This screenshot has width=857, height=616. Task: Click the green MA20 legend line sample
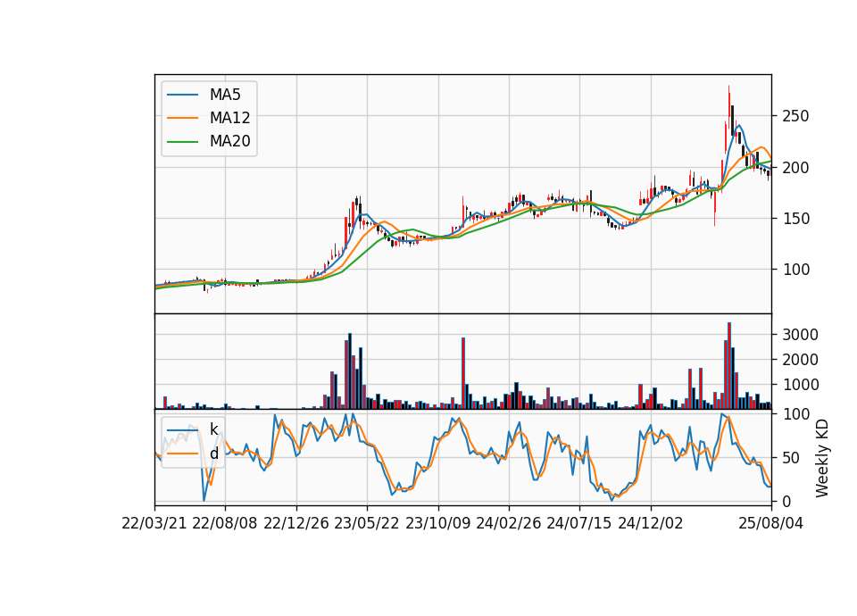point(182,142)
